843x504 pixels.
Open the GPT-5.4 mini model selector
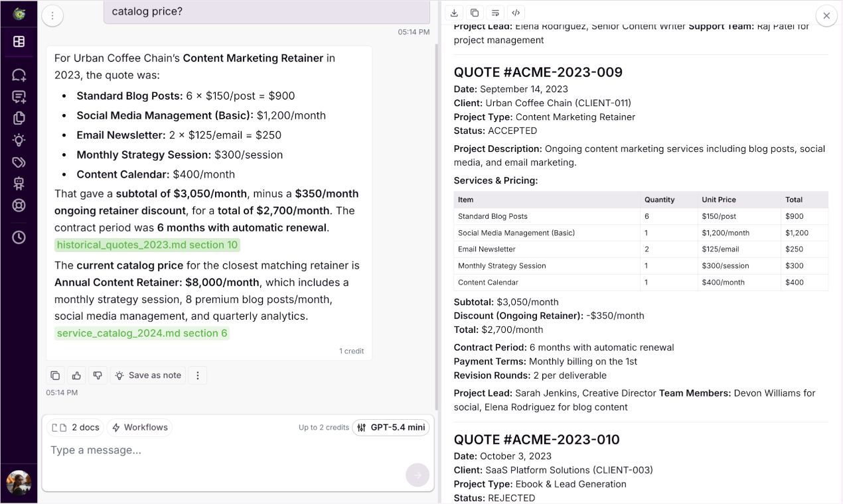pyautogui.click(x=391, y=428)
